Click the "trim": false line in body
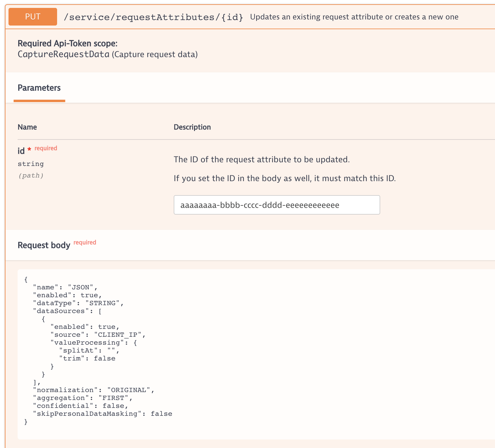 (x=87, y=358)
